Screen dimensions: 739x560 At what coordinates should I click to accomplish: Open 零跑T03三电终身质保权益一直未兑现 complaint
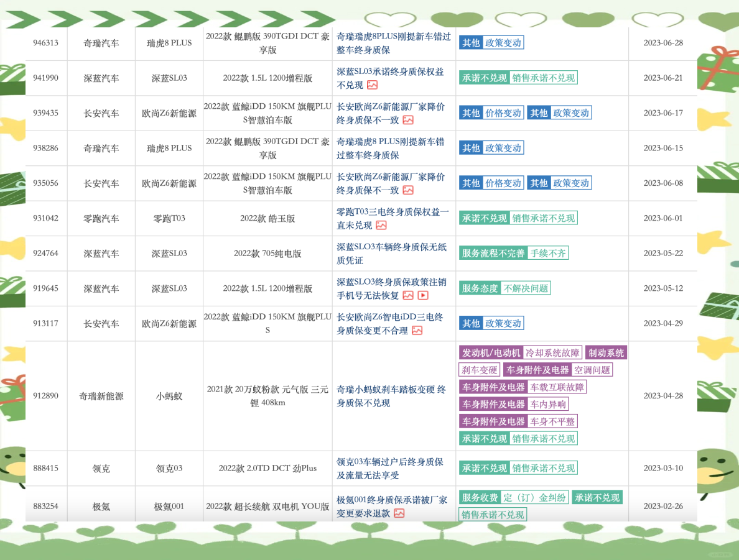pyautogui.click(x=393, y=219)
